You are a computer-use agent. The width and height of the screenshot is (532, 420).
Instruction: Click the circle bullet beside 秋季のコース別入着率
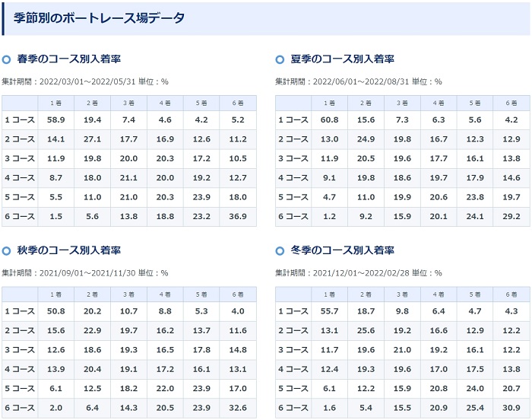(x=7, y=250)
